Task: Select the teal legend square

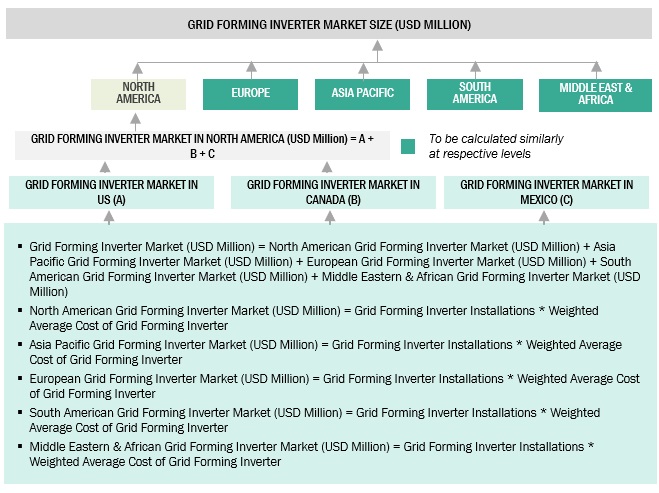Action: click(408, 146)
